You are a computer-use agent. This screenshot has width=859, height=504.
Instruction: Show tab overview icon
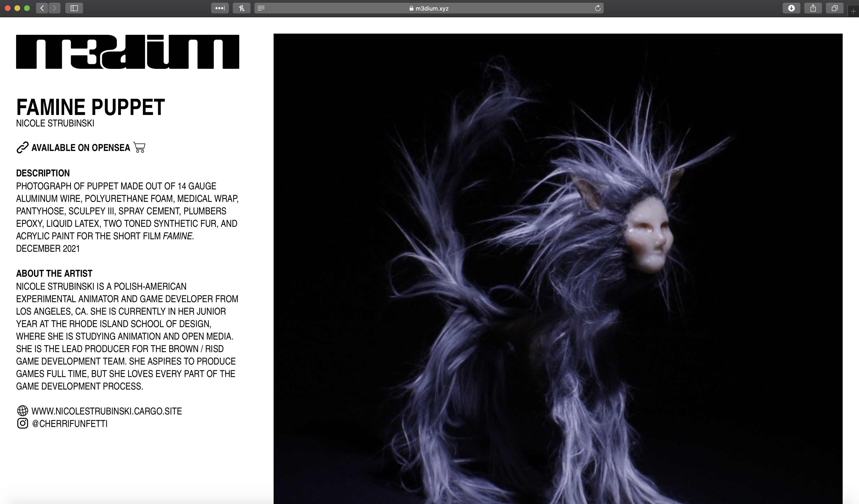834,8
